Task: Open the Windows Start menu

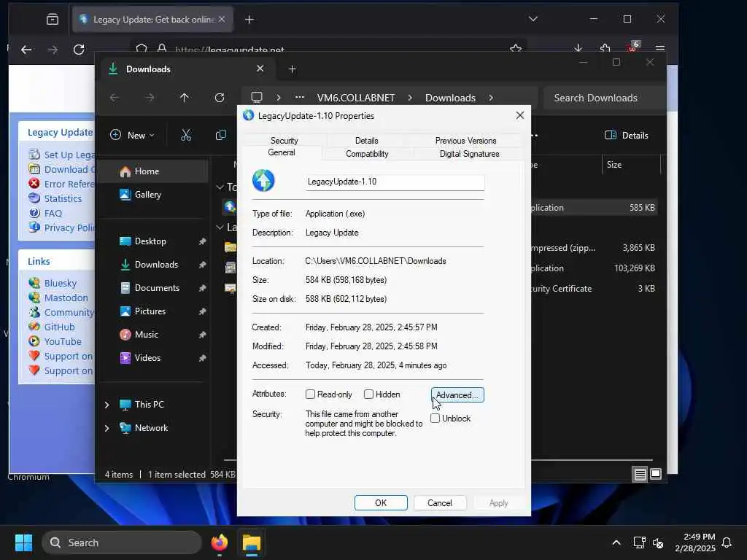Action: pyautogui.click(x=23, y=542)
